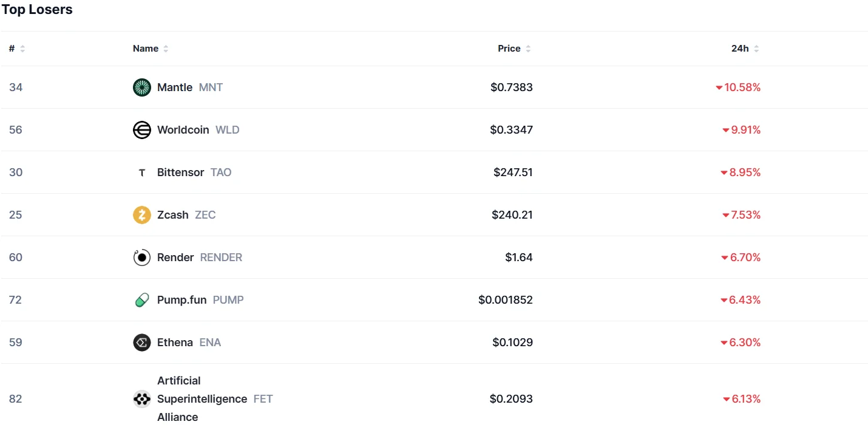This screenshot has height=430, width=868.
Task: Click the Render coin logo icon
Action: [x=141, y=258]
